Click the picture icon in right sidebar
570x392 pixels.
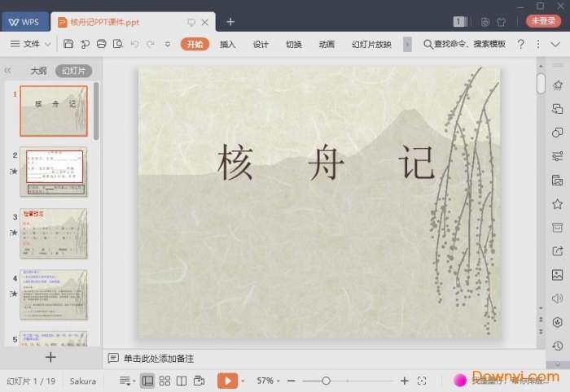(557, 274)
